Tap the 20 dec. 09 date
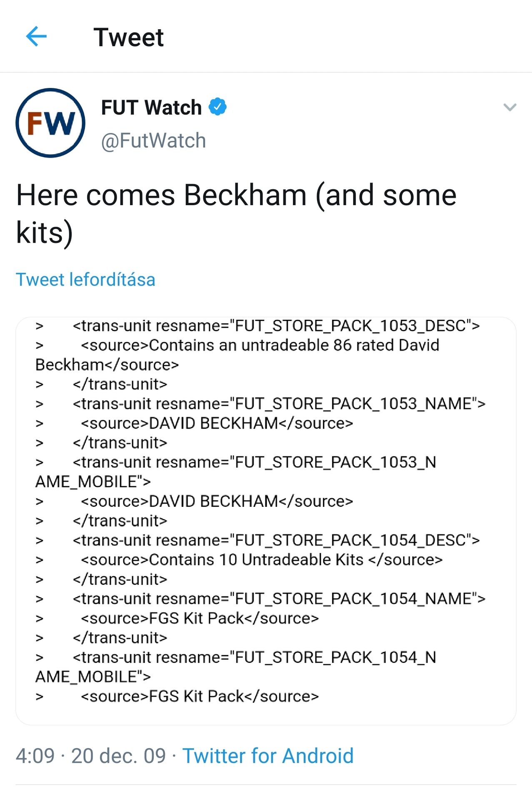This screenshot has height=787, width=532. [x=118, y=755]
